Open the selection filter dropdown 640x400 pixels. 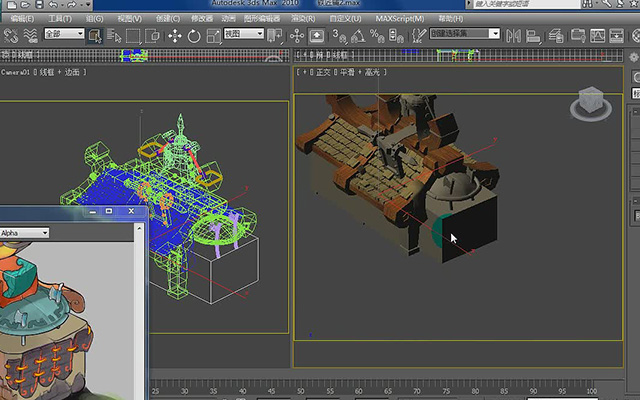[64, 33]
